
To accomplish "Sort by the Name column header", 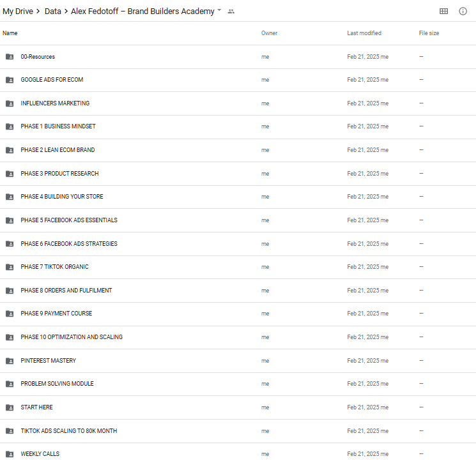I will (10, 33).
